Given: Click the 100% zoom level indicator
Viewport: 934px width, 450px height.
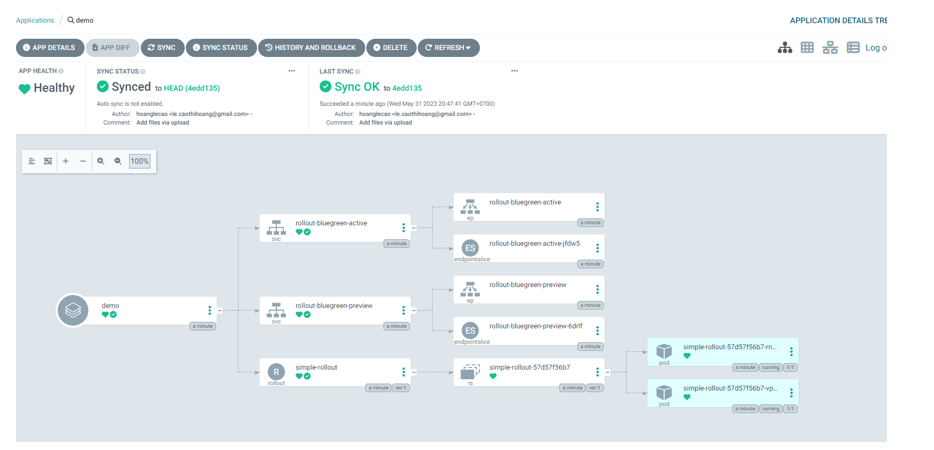Looking at the screenshot, I should (x=139, y=161).
